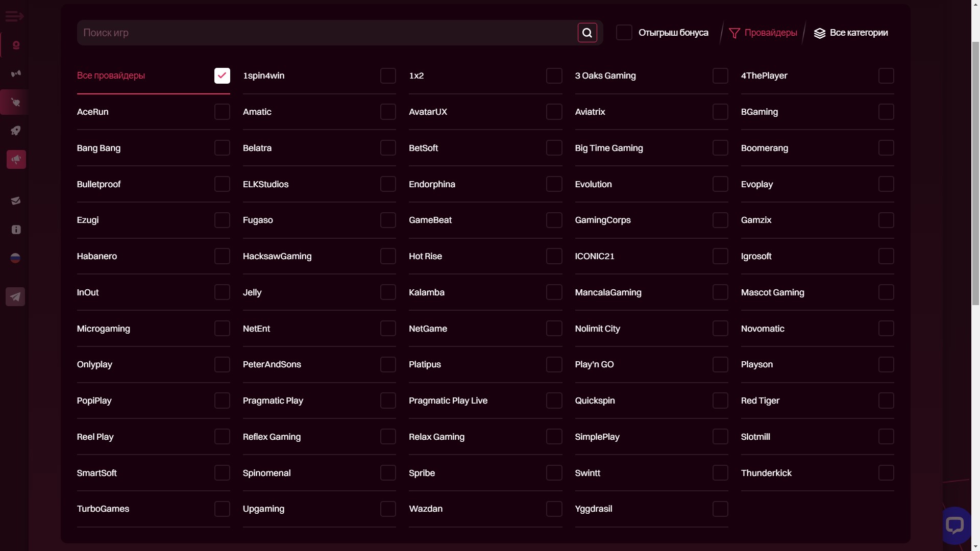Choose NetEnt provider label

(x=256, y=329)
